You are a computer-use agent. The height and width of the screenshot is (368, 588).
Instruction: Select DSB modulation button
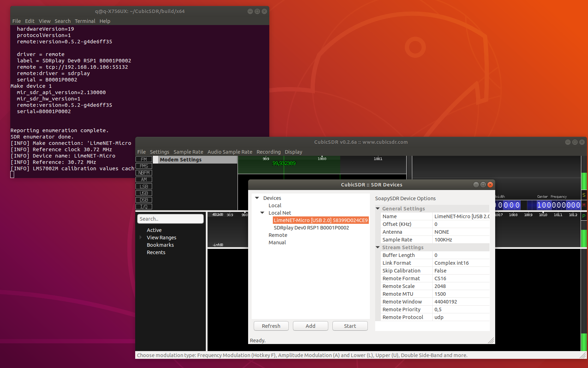click(144, 200)
